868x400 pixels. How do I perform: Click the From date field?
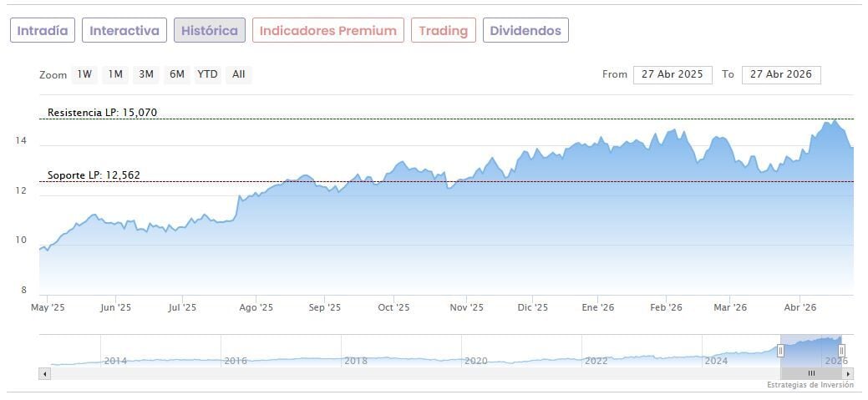(673, 74)
